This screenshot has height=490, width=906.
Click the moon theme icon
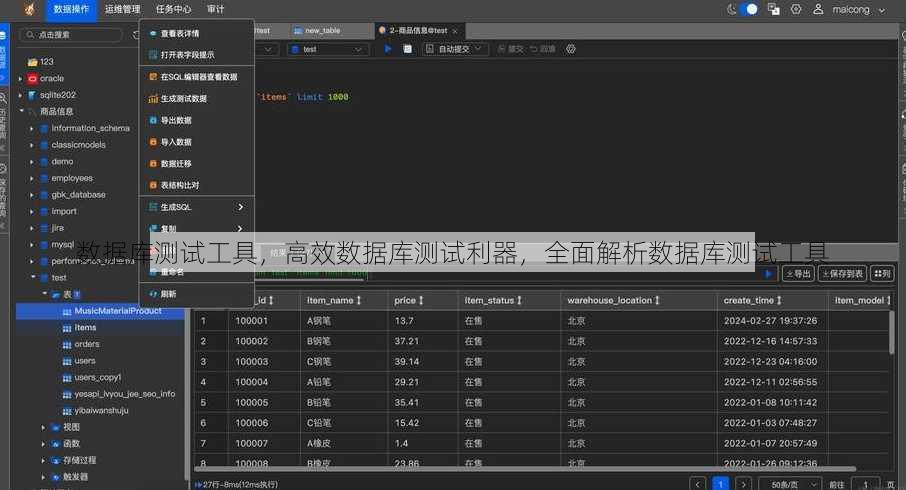732,9
